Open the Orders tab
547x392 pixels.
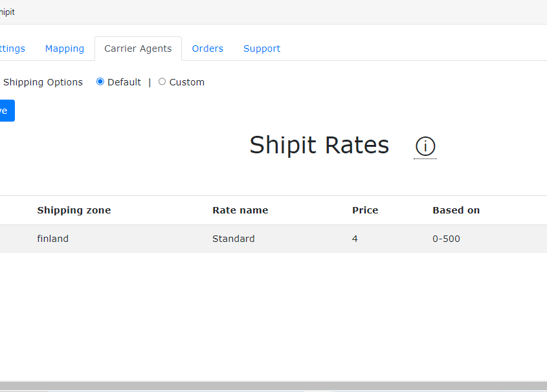click(208, 49)
